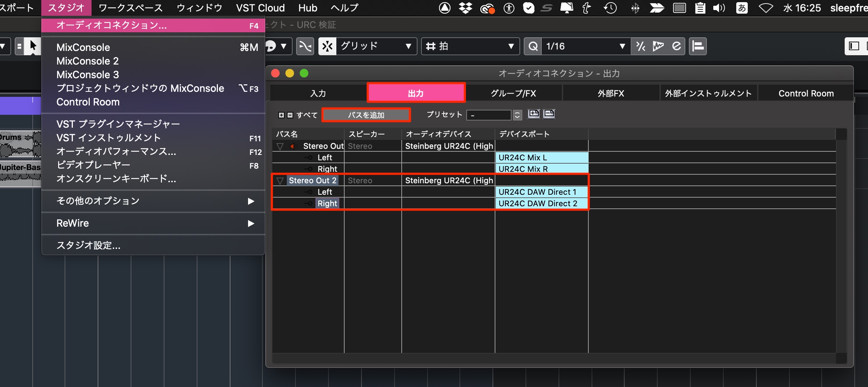Open プロジェクトウィンドウの MixConsole item

point(153,88)
